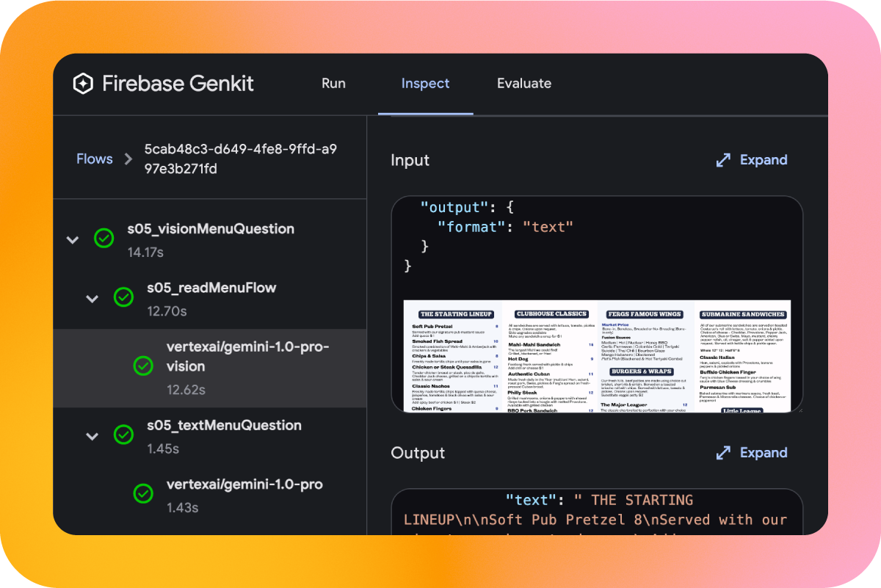Click green checkmark beside s05_visionMenuQuestion
This screenshot has width=881, height=588.
point(104,239)
